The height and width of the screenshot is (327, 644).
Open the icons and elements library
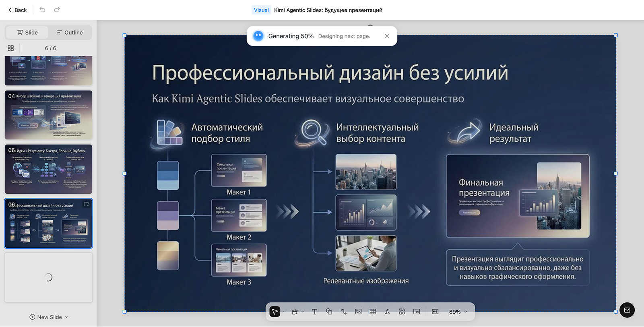coord(402,312)
